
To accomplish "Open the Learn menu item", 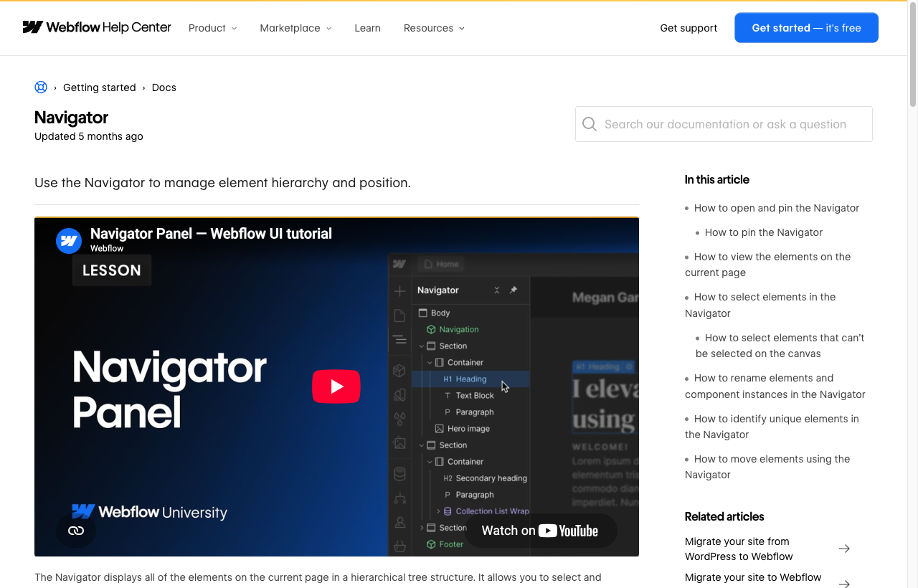I will pos(367,28).
